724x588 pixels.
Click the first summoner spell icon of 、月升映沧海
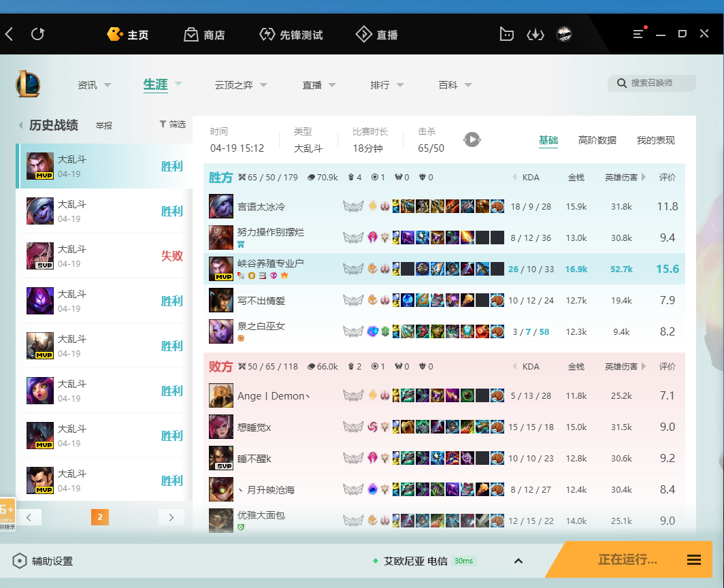point(373,489)
